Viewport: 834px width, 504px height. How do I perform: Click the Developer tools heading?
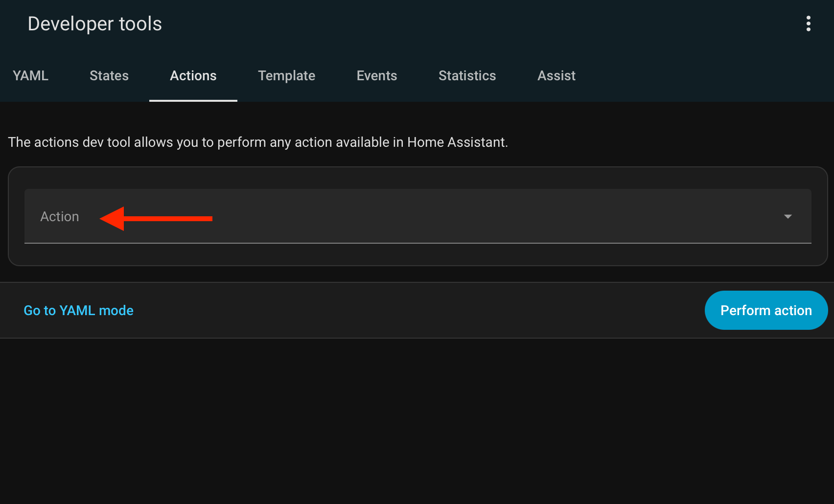click(x=95, y=23)
